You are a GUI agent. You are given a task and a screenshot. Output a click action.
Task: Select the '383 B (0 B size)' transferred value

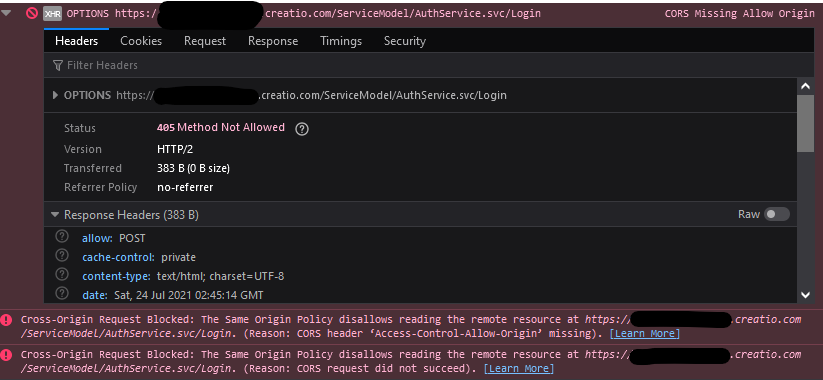click(x=194, y=168)
